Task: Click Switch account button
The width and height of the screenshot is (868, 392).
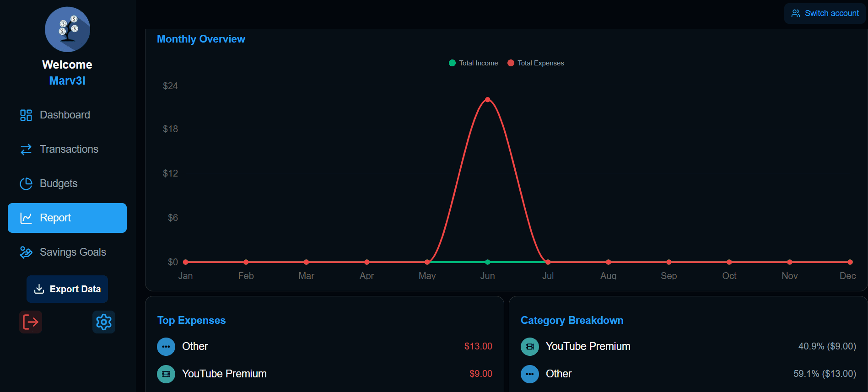Action: 825,13
